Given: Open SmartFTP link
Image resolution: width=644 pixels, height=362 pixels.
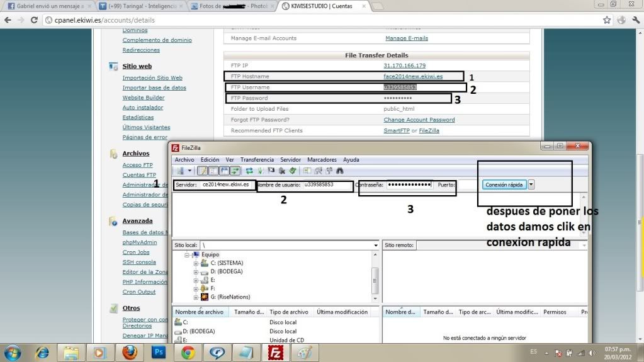Looking at the screenshot, I should click(x=397, y=130).
